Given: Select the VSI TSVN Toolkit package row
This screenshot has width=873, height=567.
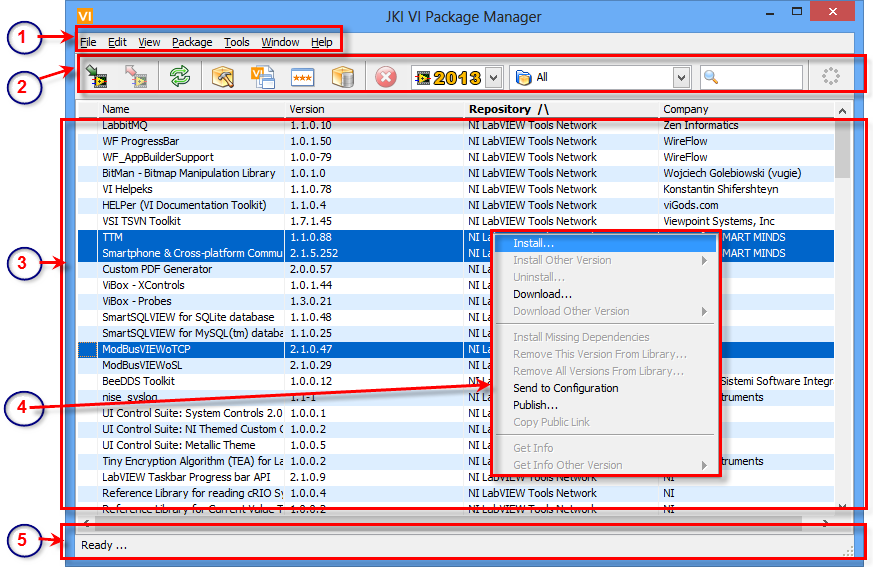Looking at the screenshot, I should pos(141,221).
